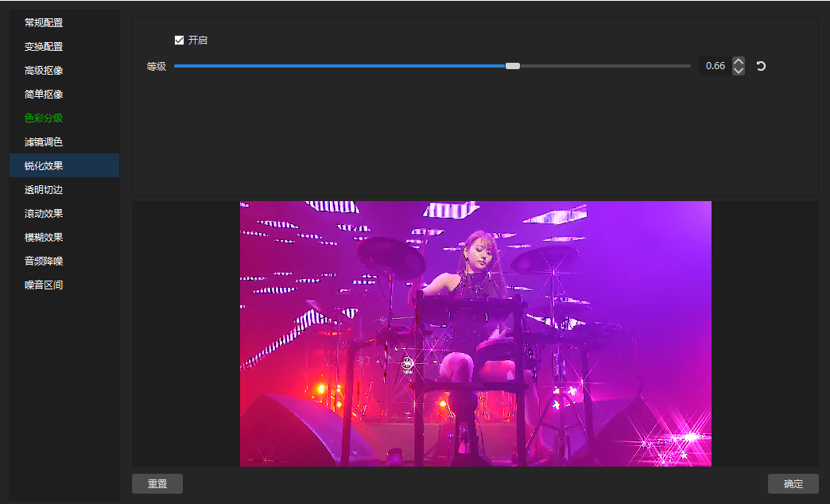Confirm with the 确定 button
This screenshot has height=504, width=830.
pos(793,484)
